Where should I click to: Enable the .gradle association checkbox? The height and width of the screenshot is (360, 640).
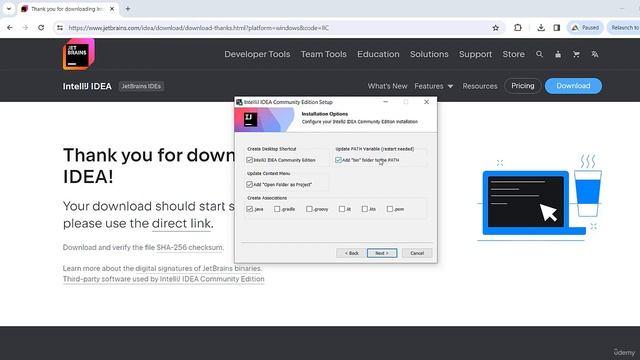tap(277, 209)
